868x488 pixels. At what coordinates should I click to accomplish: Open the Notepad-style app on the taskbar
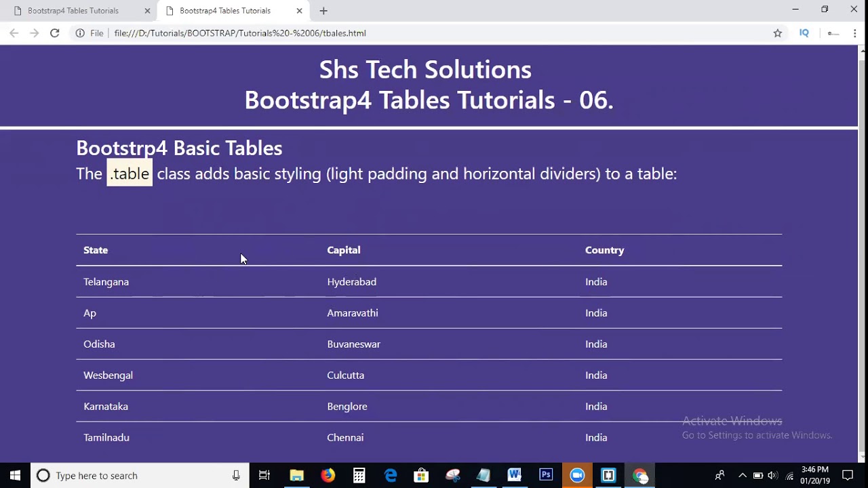click(x=484, y=475)
